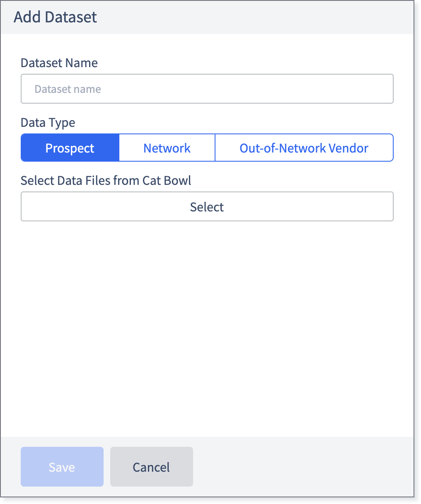Viewport: 421px width, 504px height.
Task: Browse Cat Bowl files via Select
Action: 207,206
